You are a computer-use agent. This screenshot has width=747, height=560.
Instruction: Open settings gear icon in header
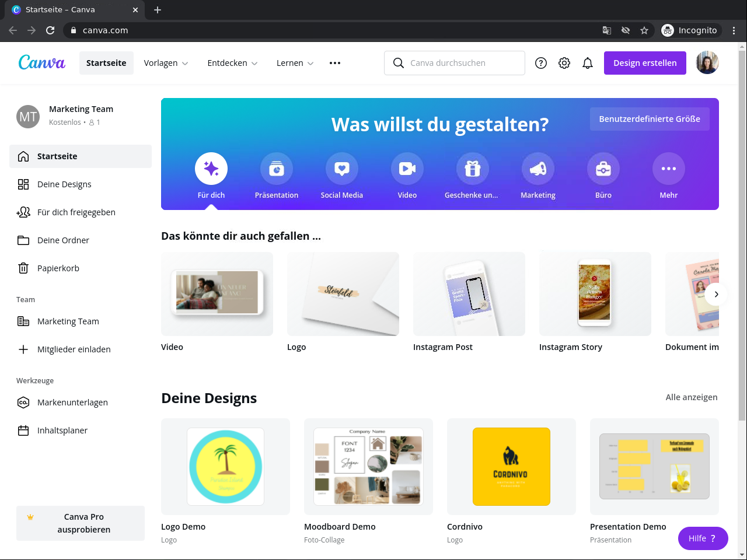click(x=564, y=63)
